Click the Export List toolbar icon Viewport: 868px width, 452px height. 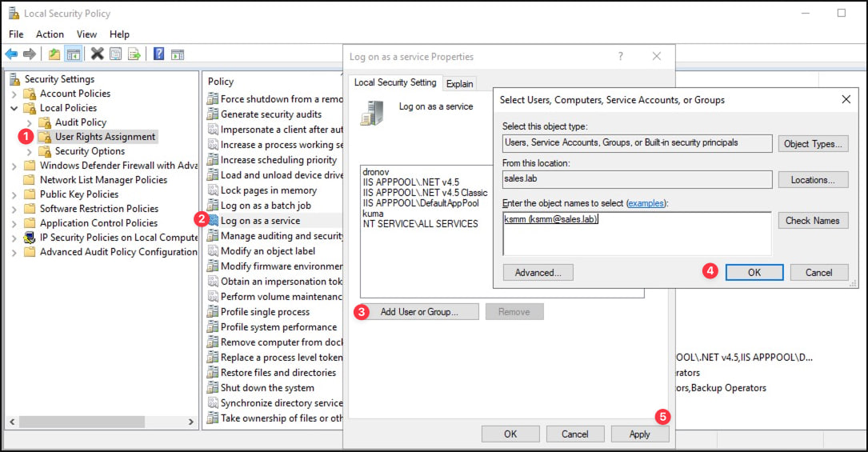tap(134, 54)
